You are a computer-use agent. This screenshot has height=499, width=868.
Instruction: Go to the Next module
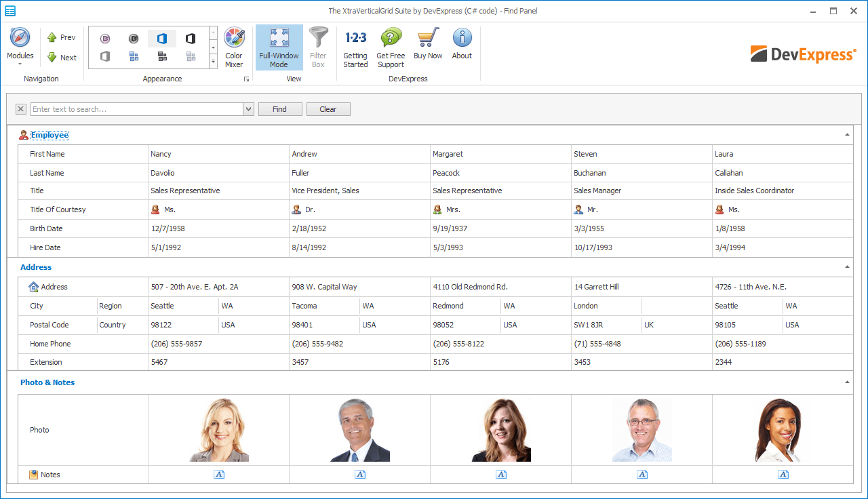pyautogui.click(x=61, y=58)
